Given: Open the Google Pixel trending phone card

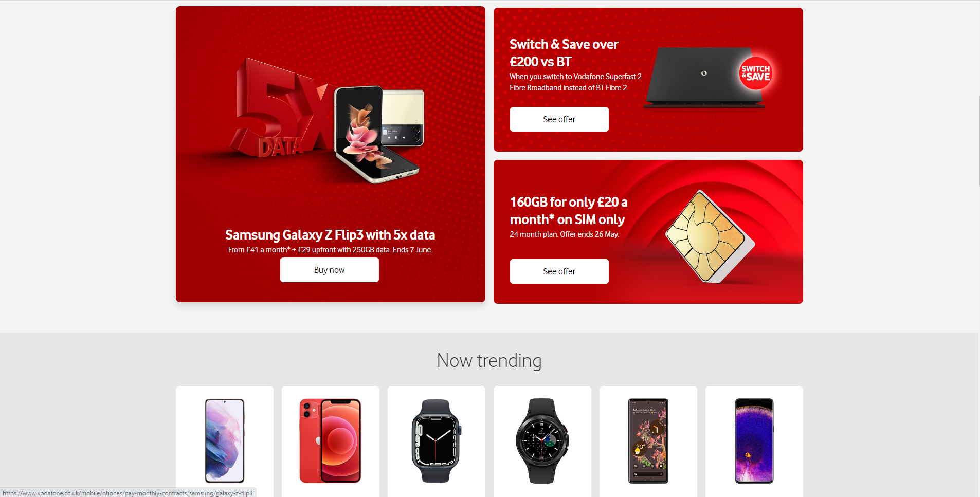Looking at the screenshot, I should pos(648,441).
